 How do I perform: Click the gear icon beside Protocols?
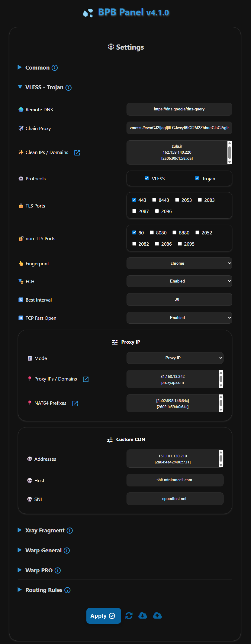click(21, 178)
